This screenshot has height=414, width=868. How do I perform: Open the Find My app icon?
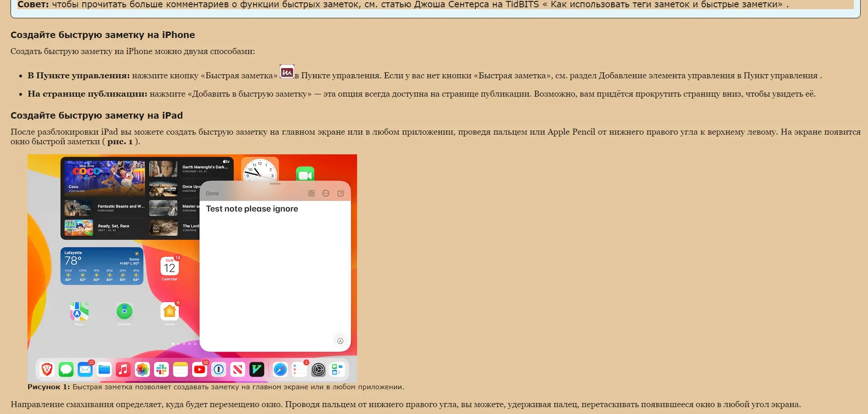(x=125, y=311)
